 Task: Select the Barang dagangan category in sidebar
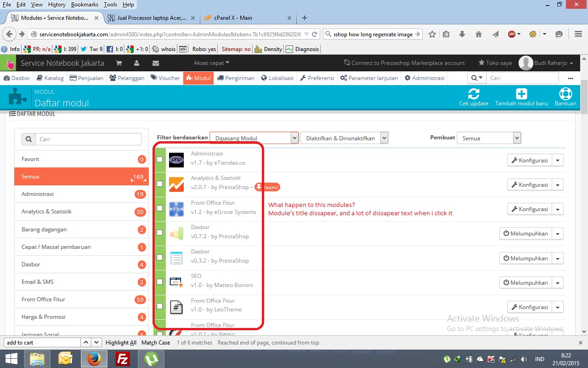(x=81, y=230)
